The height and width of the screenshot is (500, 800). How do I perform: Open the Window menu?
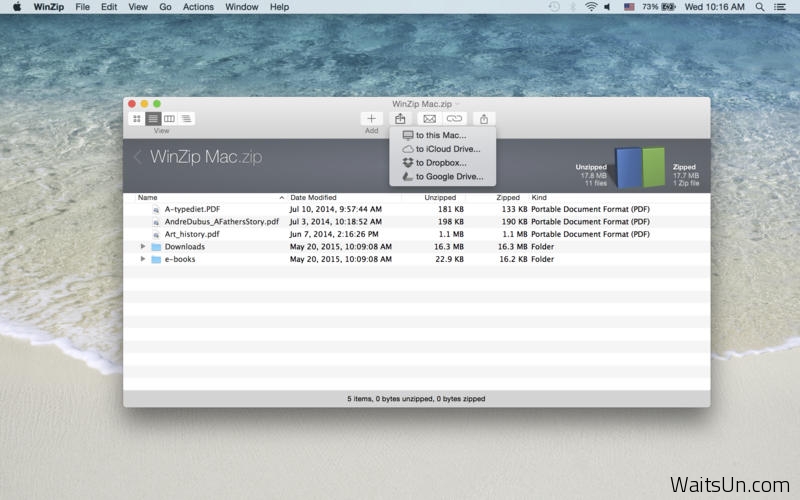point(242,7)
